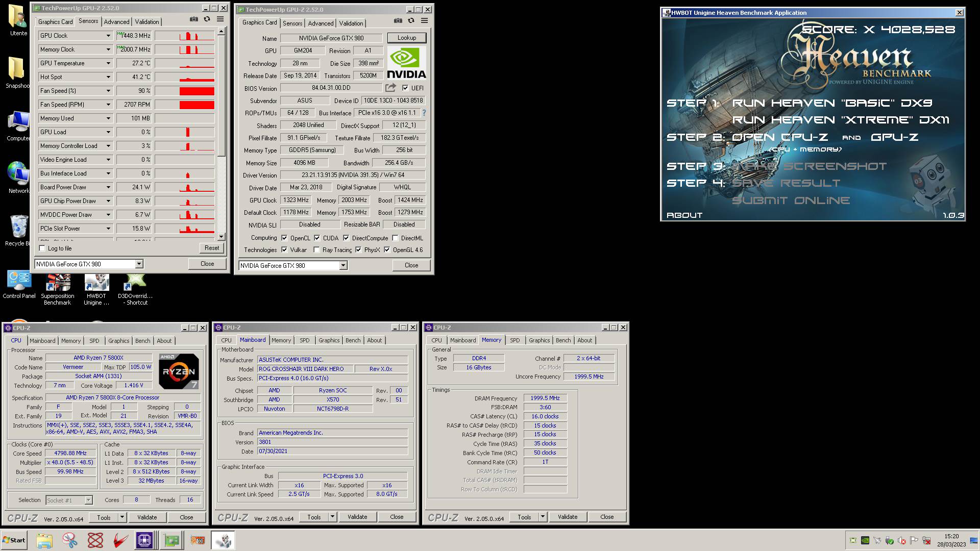Toggle the Vulkan checkbox
Screen dimensions: 980x551
pyautogui.click(x=284, y=249)
